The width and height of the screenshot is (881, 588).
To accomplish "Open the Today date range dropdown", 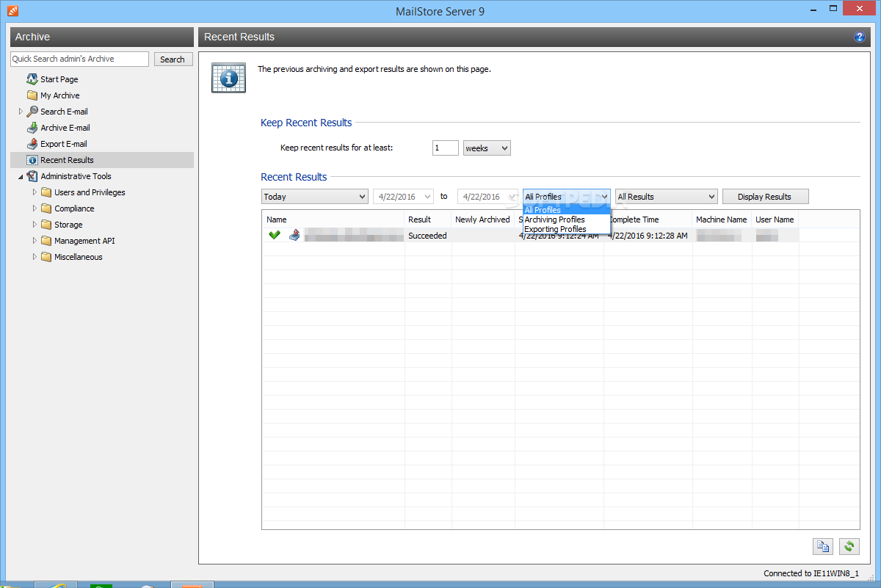I will (315, 197).
